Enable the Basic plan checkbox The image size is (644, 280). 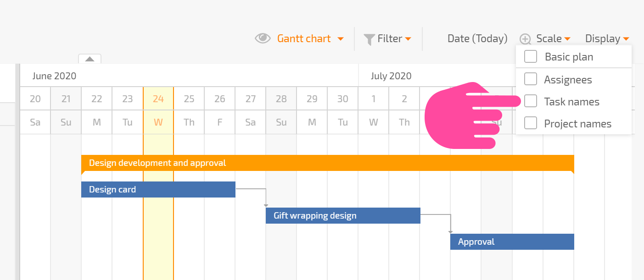point(531,57)
